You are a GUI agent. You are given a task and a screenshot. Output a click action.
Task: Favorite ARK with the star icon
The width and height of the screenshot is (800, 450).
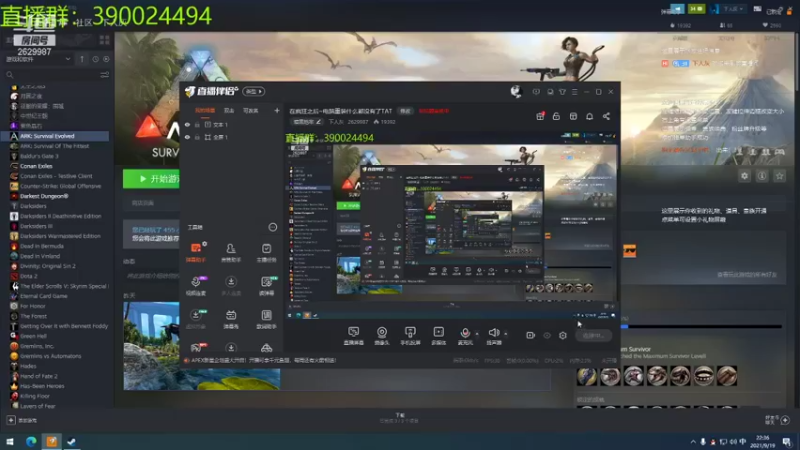click(x=779, y=176)
